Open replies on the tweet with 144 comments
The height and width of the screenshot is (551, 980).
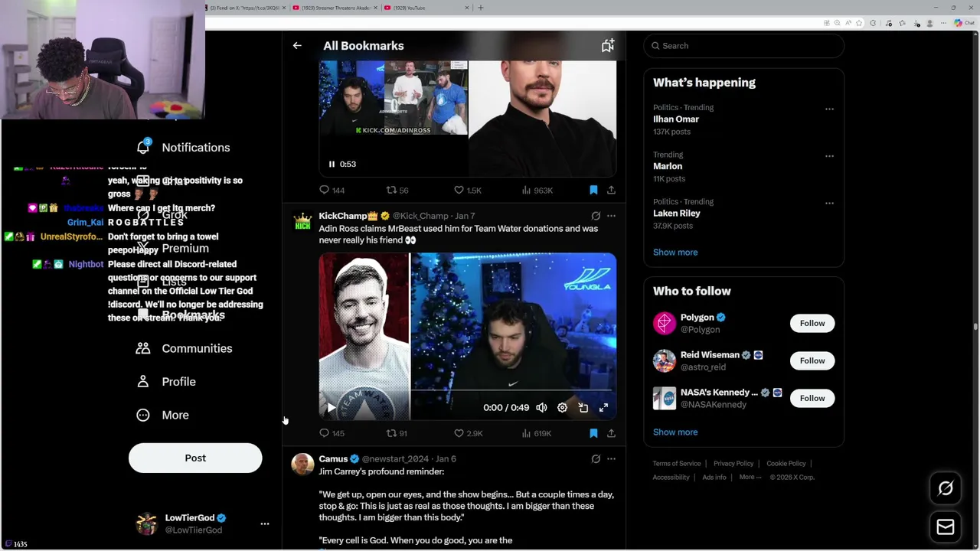point(332,190)
